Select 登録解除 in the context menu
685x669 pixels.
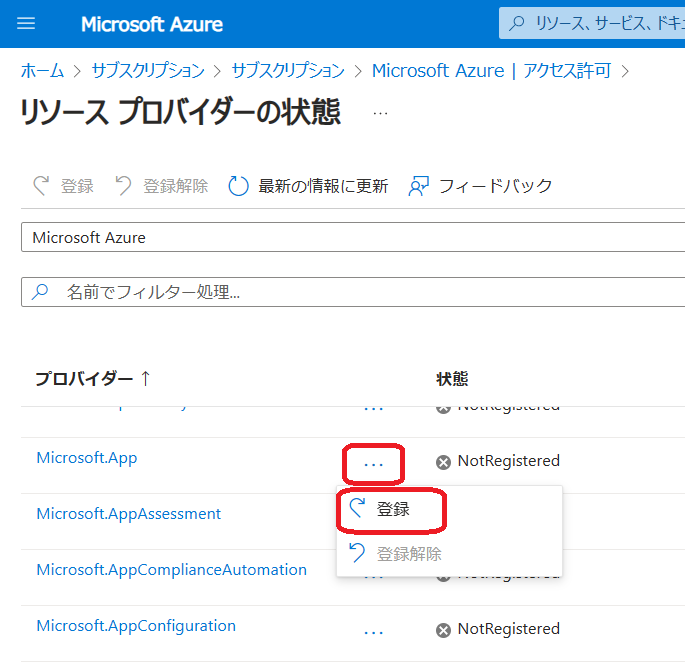449,554
